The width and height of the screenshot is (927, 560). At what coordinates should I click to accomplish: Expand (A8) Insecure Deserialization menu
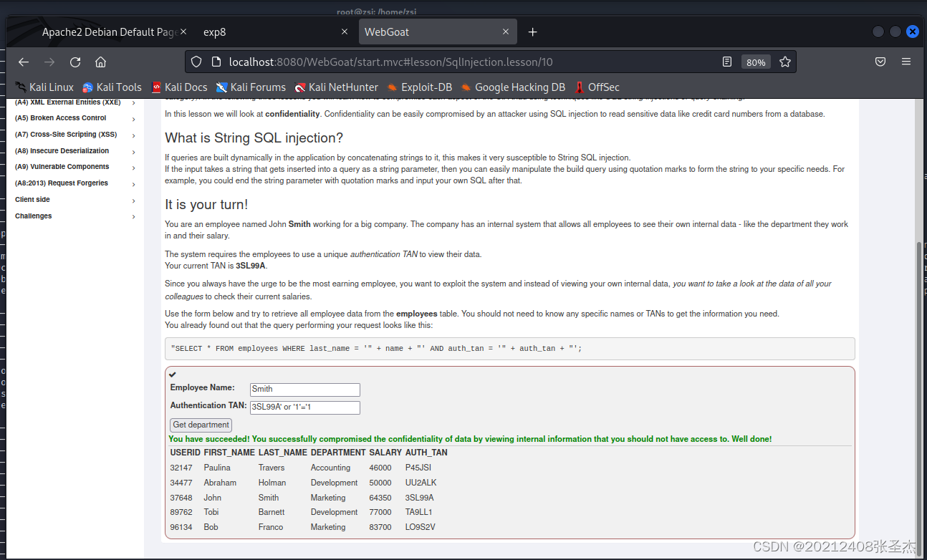pyautogui.click(x=75, y=151)
